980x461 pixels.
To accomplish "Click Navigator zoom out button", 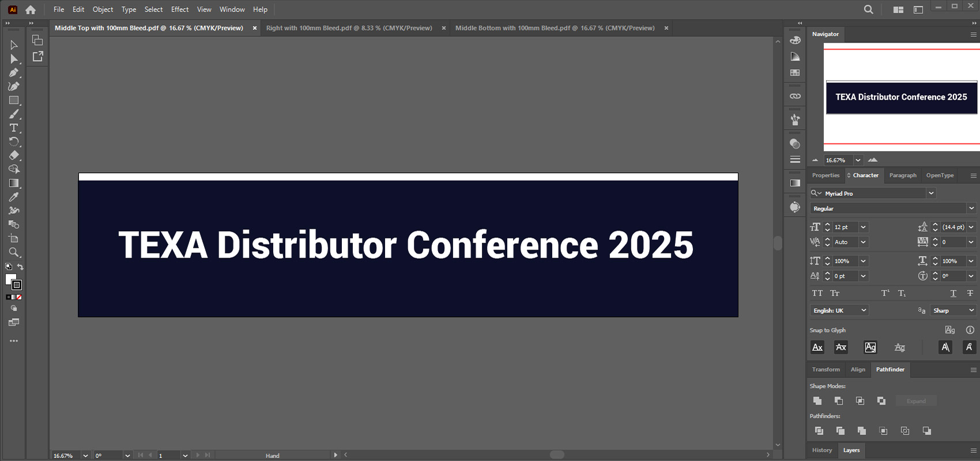I will pyautogui.click(x=815, y=160).
